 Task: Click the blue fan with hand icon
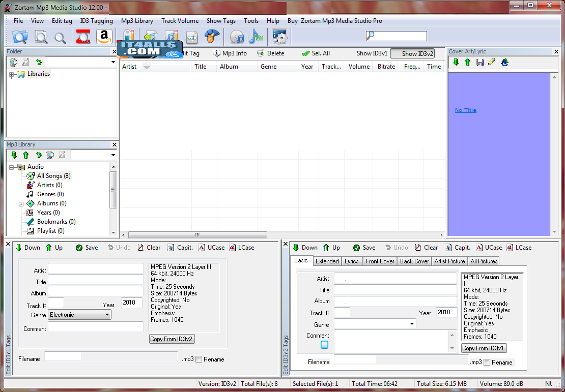212,37
